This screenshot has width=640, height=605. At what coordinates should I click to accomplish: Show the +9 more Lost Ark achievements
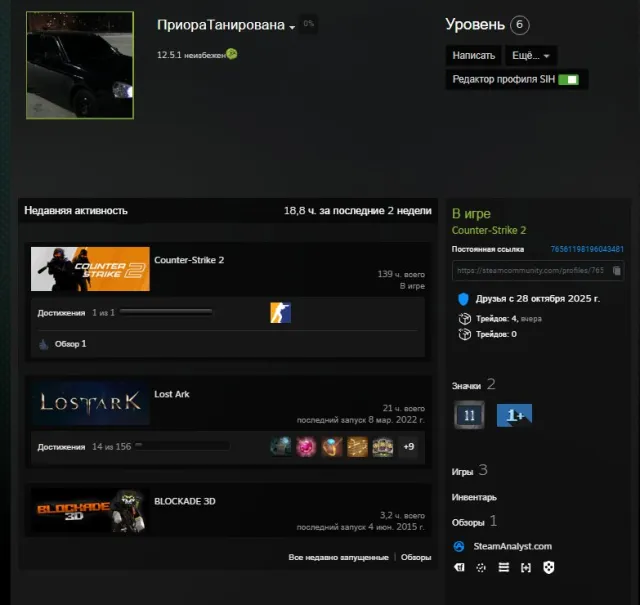click(409, 447)
